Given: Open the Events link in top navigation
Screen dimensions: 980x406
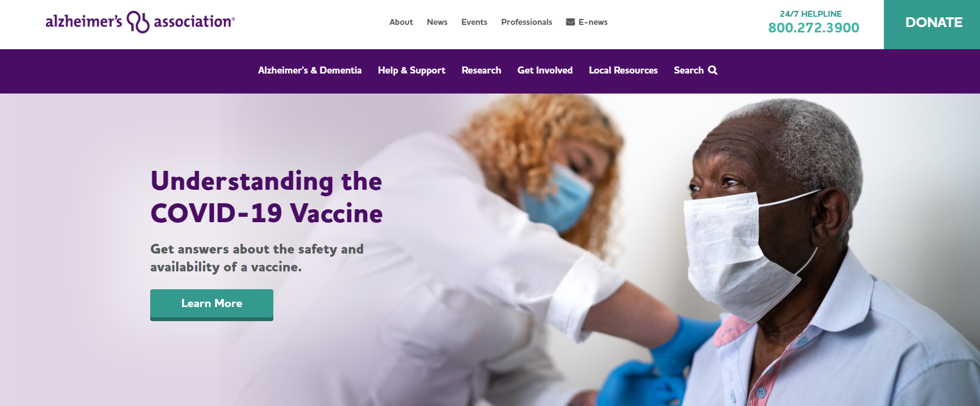Looking at the screenshot, I should click(x=474, y=22).
